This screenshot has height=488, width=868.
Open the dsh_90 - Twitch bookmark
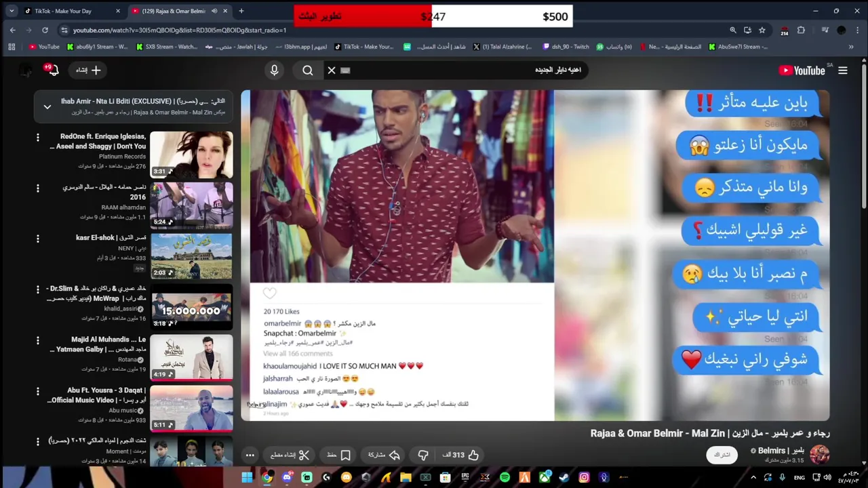click(x=565, y=47)
